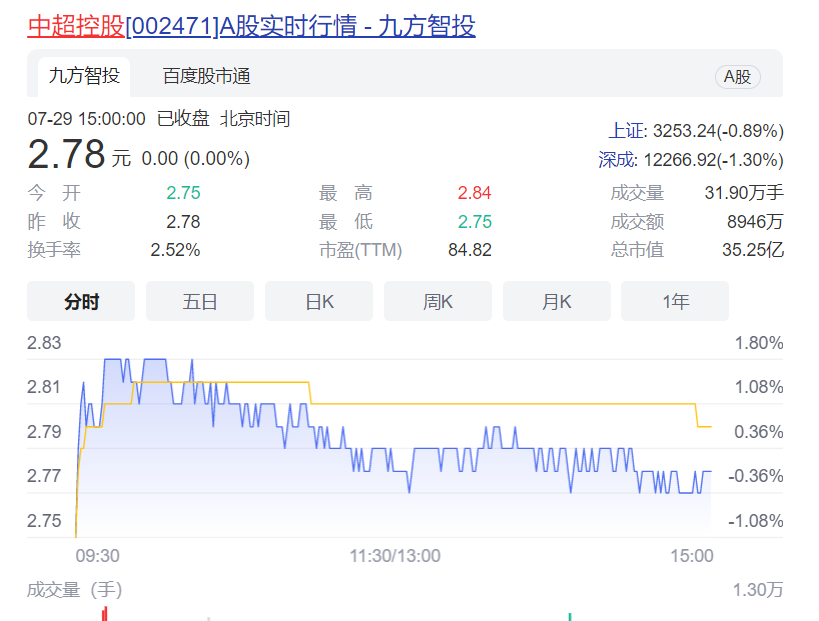The image size is (819, 621).
Task: Switch to the 百度股市通 tab
Action: 206,76
